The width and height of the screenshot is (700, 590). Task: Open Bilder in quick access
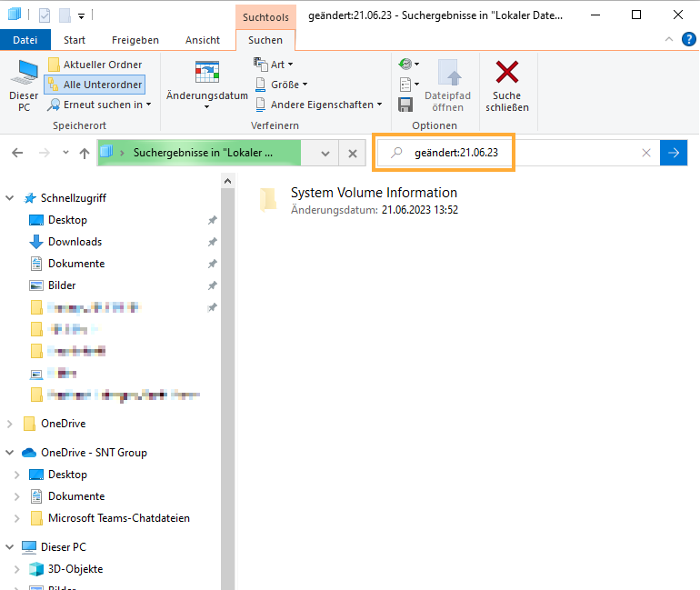pyautogui.click(x=62, y=285)
